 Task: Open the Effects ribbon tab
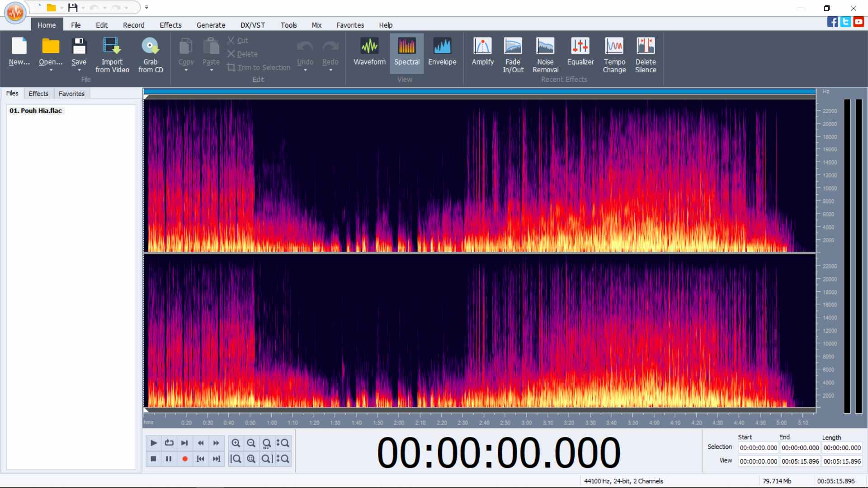coord(170,25)
